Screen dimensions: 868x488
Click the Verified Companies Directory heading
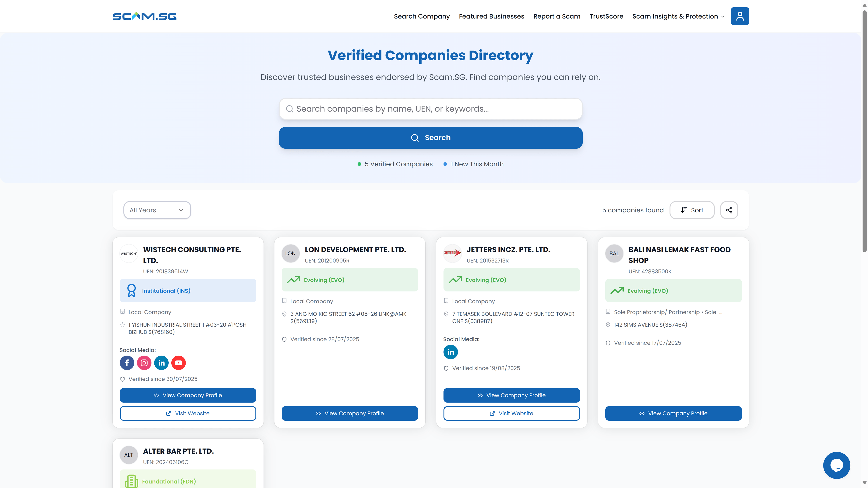(430, 55)
